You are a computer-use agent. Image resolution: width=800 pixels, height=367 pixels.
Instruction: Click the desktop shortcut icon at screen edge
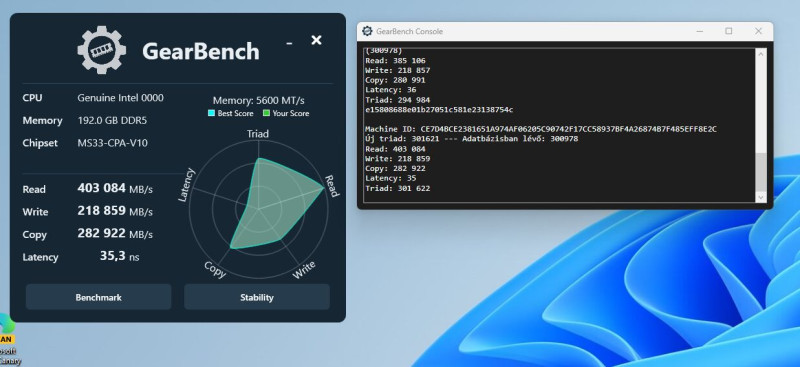click(7, 339)
